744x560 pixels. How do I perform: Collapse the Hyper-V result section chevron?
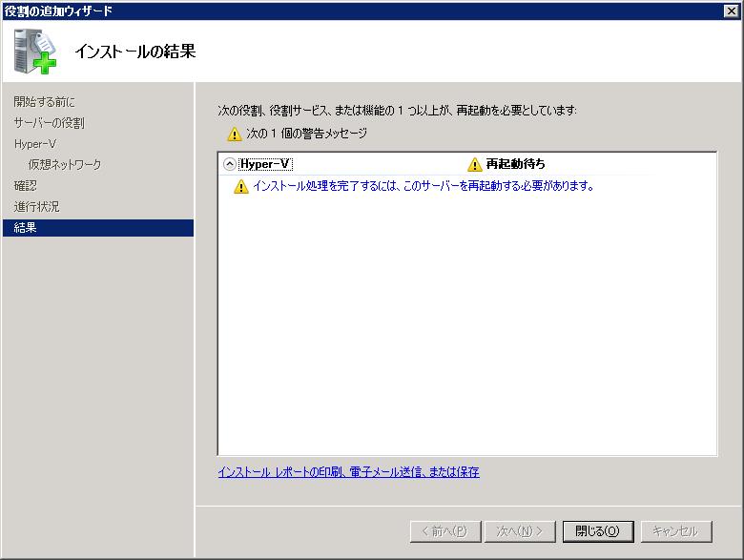click(x=230, y=164)
